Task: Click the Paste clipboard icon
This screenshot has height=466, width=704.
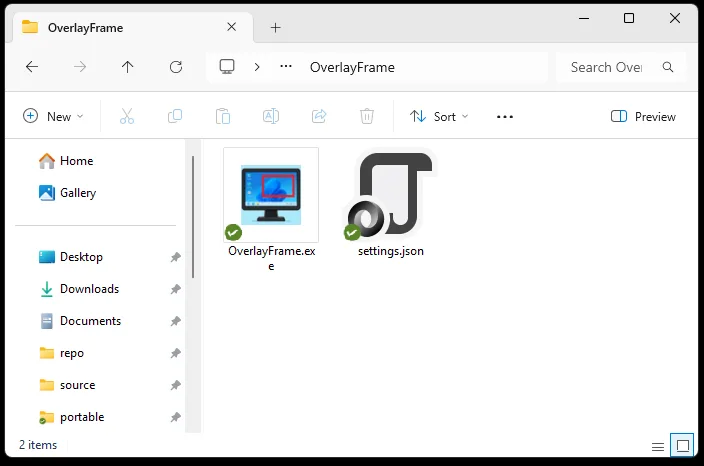Action: (223, 116)
